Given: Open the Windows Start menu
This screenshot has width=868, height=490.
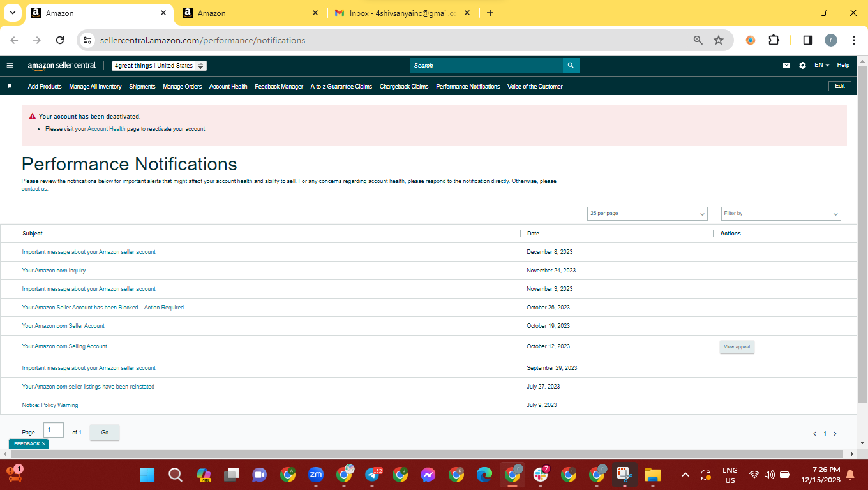Looking at the screenshot, I should click(x=147, y=475).
